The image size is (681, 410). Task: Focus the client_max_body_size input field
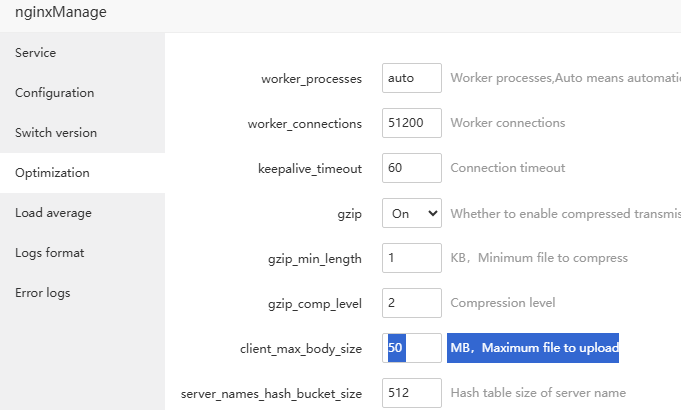point(412,348)
